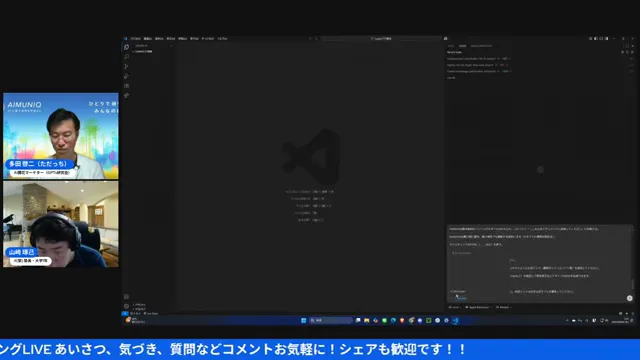Open Microsoft Edge from the taskbar
Viewport: 640px width, 360px height.
[393, 320]
